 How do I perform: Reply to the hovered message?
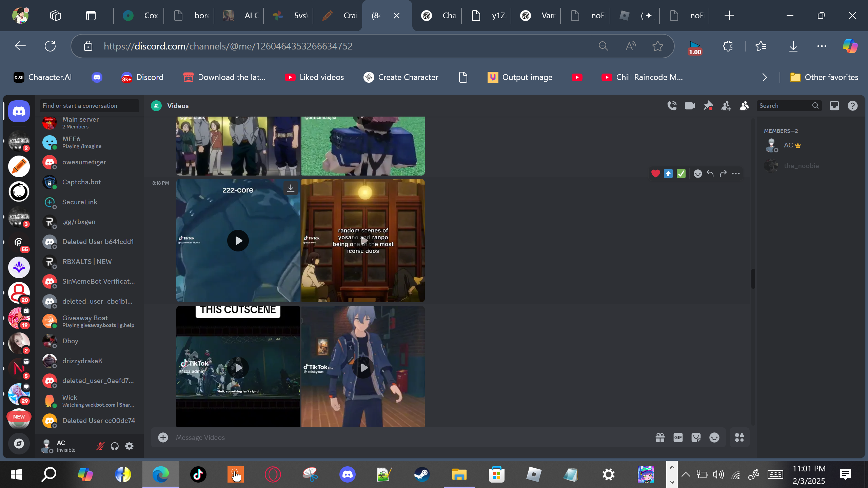[x=710, y=174]
